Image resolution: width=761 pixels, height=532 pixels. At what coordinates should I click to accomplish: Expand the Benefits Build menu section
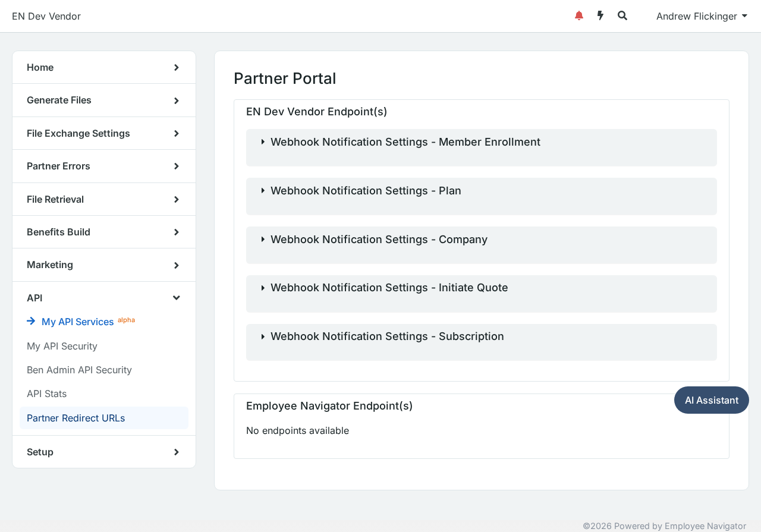(x=104, y=232)
